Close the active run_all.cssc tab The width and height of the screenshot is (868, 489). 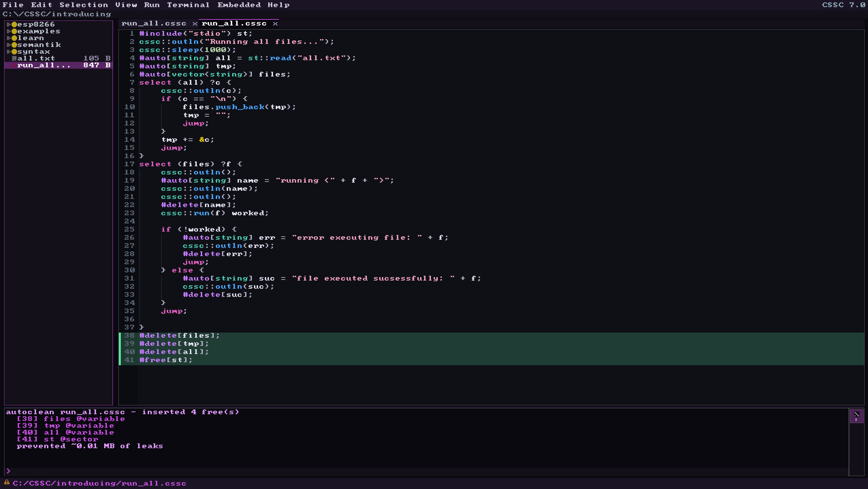coord(275,23)
